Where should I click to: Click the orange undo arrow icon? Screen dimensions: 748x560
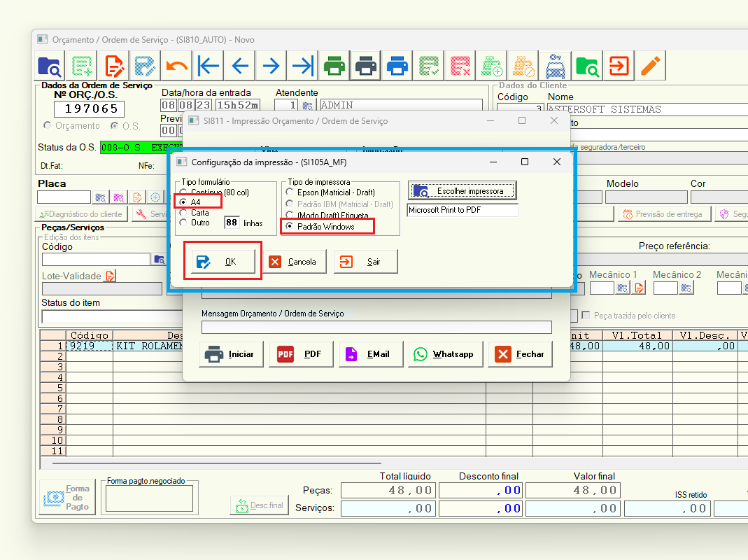click(176, 66)
